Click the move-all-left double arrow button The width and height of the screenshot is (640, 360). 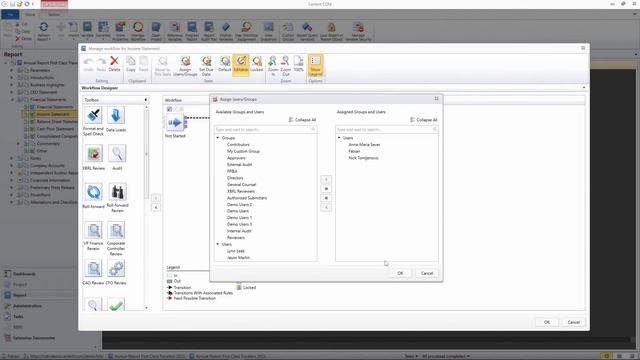326,198
